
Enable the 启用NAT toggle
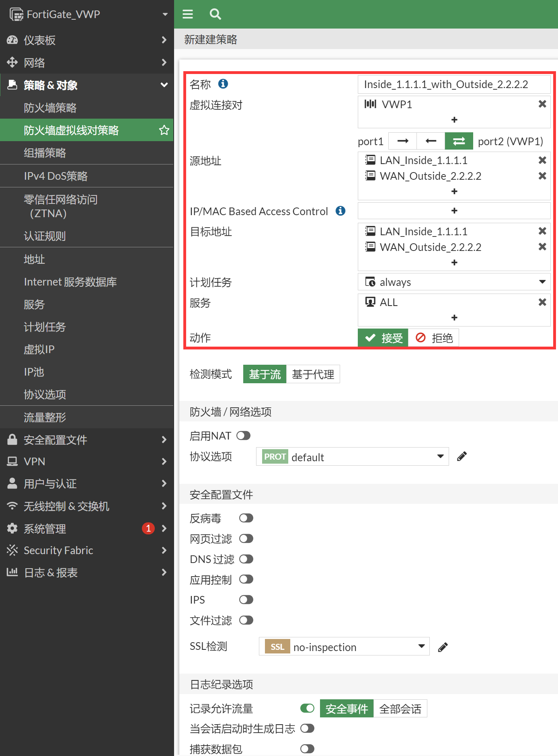click(244, 436)
